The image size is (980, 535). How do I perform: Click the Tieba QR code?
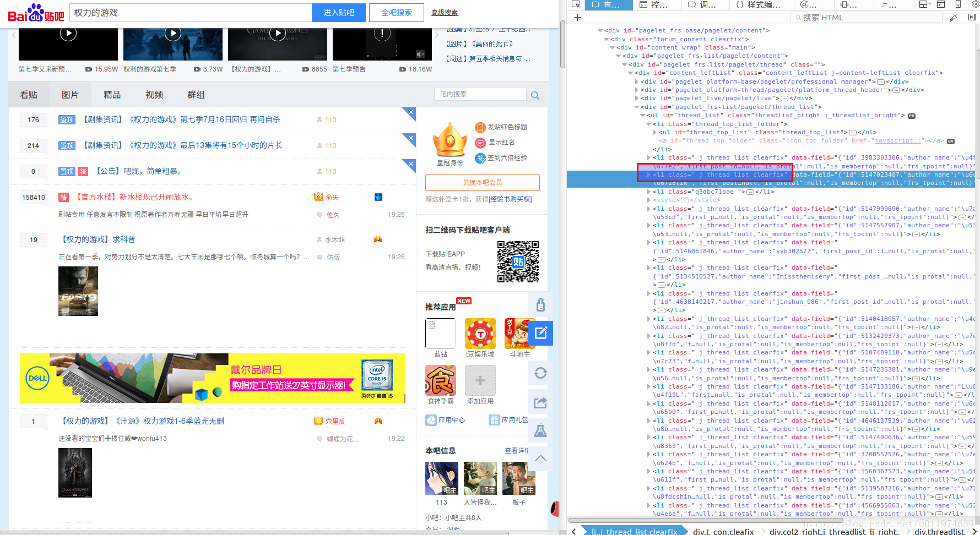point(518,261)
